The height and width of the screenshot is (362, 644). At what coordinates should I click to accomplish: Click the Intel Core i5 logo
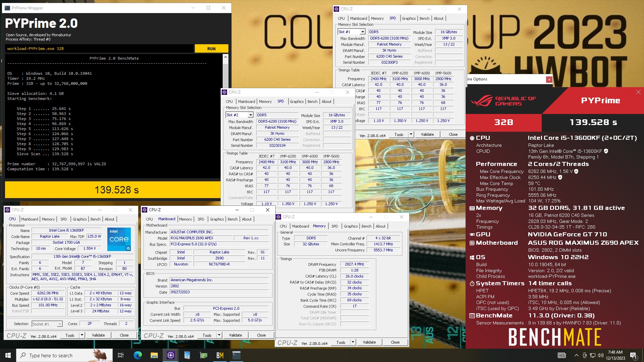click(119, 239)
